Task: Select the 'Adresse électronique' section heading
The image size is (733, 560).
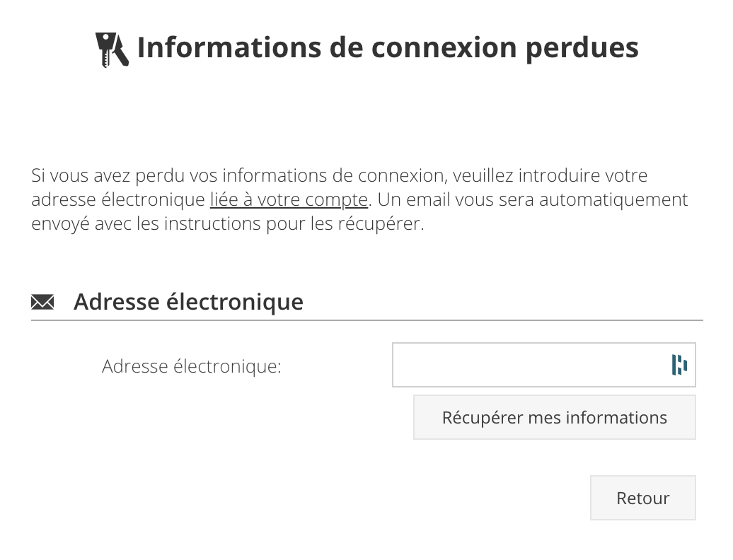Action: pos(188,302)
